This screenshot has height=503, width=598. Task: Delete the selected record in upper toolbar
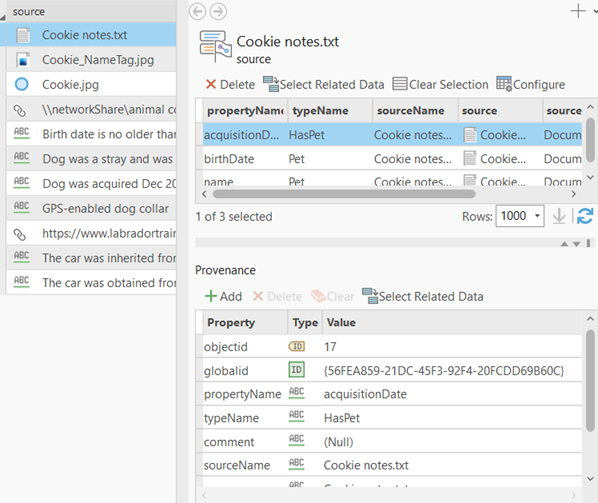point(230,84)
